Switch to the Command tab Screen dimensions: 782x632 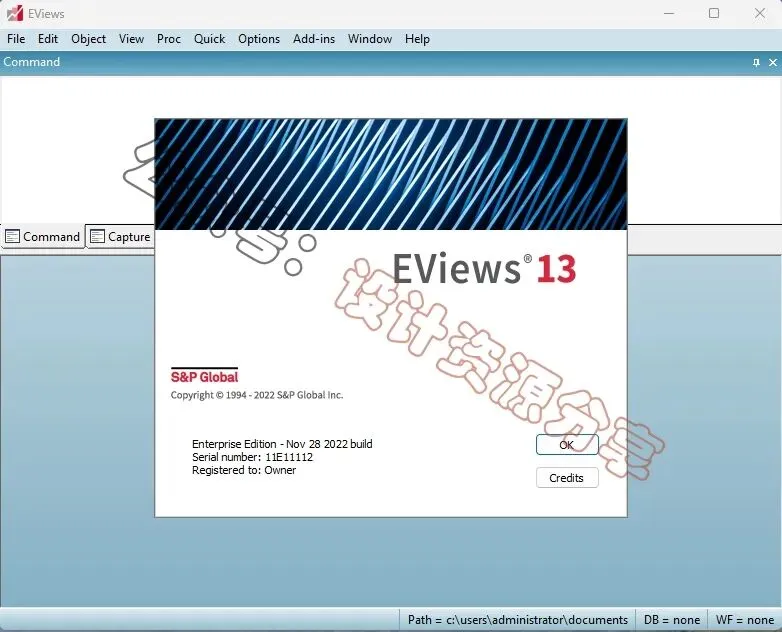42,236
